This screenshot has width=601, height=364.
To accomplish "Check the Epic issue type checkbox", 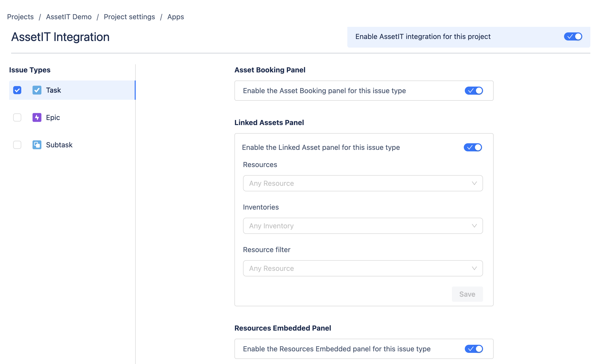I will tap(17, 117).
